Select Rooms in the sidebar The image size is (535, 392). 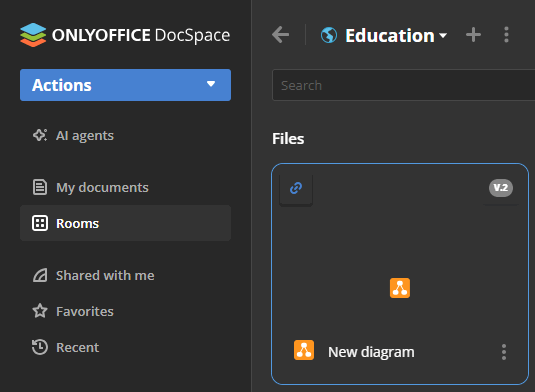(125, 223)
